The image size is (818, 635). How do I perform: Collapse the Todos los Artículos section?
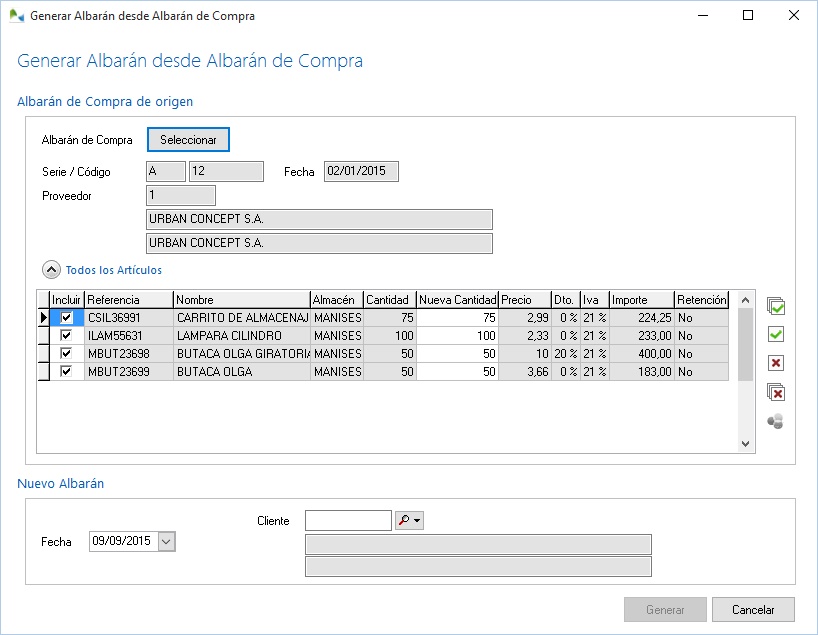[x=50, y=270]
